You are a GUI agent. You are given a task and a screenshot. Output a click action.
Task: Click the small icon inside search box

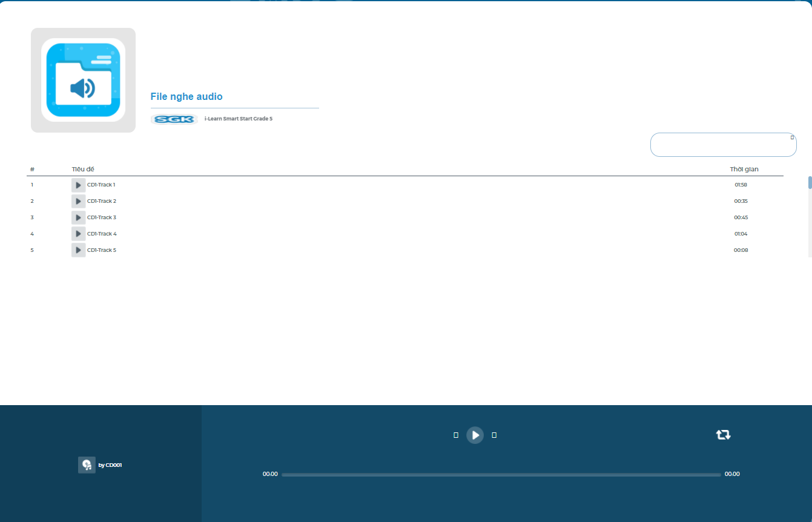coord(792,137)
